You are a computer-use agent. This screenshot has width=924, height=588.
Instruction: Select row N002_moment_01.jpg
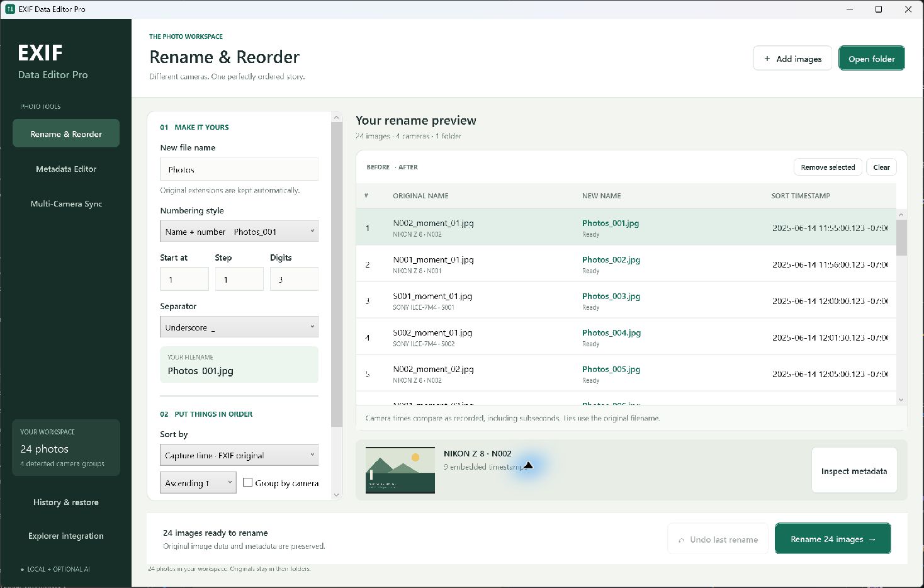(x=626, y=227)
